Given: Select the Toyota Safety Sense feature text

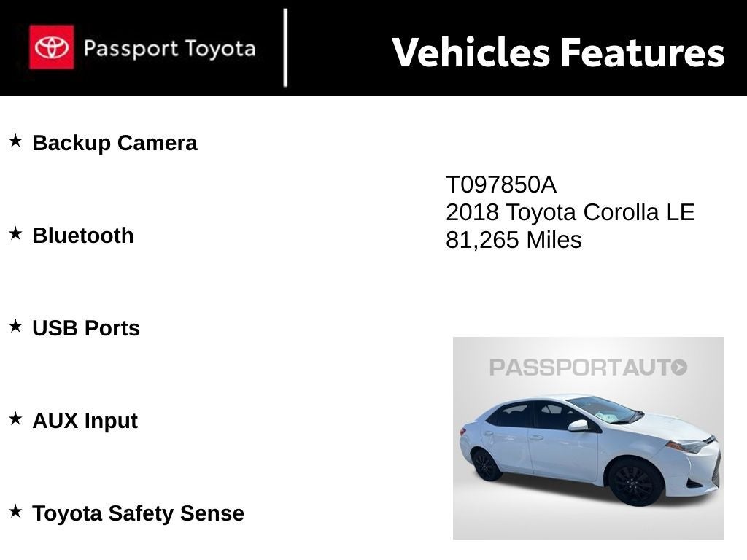Looking at the screenshot, I should (x=138, y=513).
